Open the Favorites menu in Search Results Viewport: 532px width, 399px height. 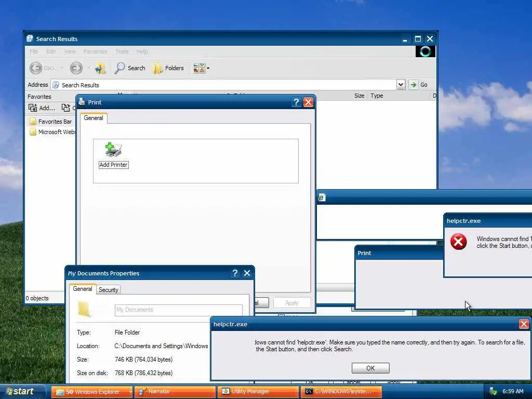96,51
